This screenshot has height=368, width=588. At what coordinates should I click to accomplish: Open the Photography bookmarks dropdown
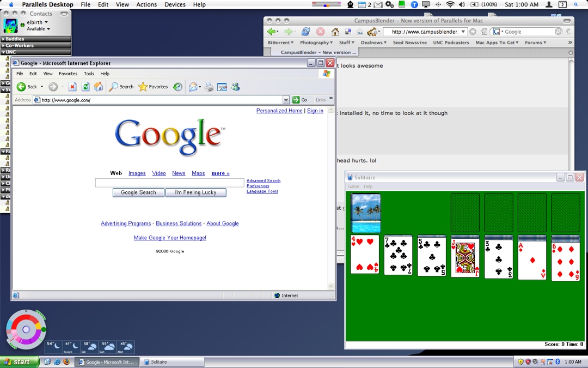coord(316,43)
